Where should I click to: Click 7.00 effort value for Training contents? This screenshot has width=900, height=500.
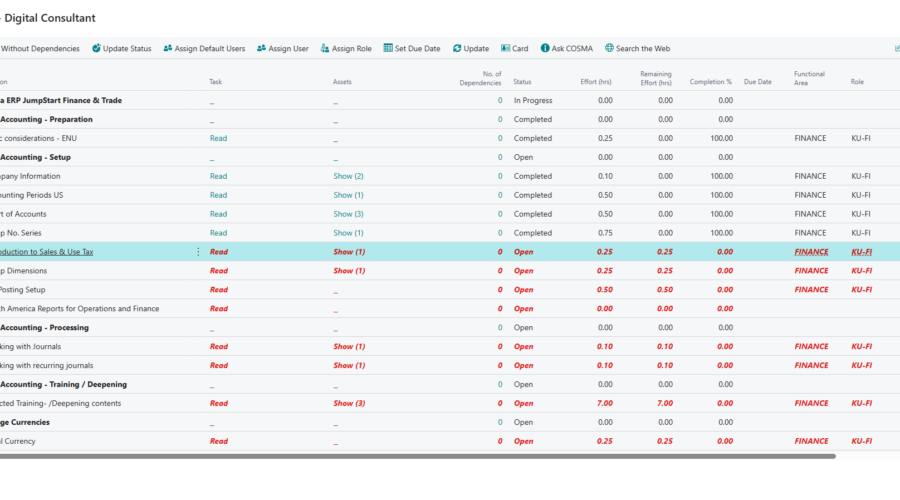coord(604,404)
